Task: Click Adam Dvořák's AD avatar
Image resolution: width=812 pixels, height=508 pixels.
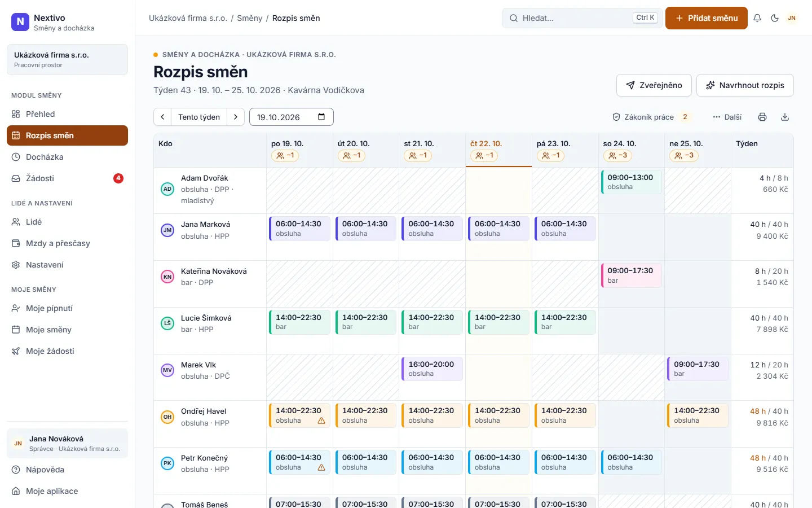Action: [167, 189]
